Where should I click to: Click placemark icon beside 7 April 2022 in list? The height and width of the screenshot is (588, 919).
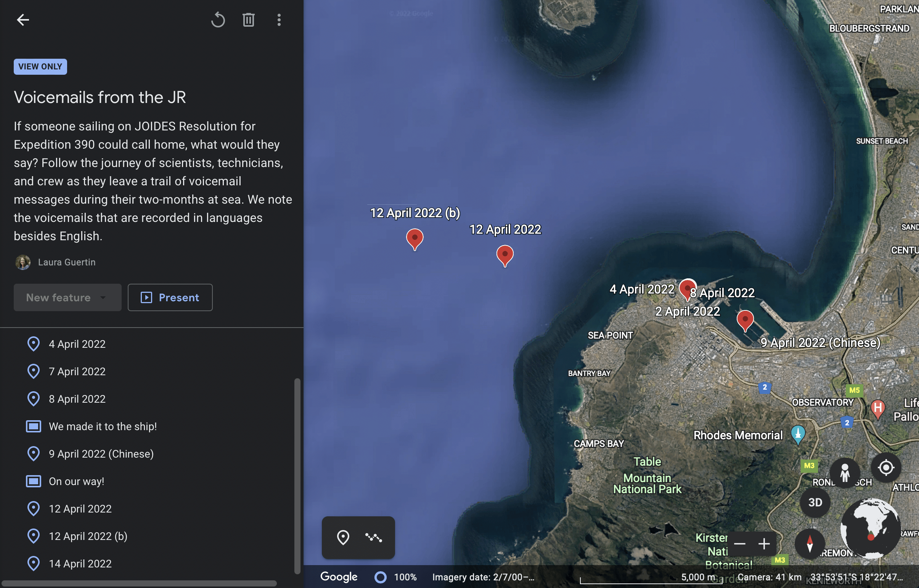34,371
